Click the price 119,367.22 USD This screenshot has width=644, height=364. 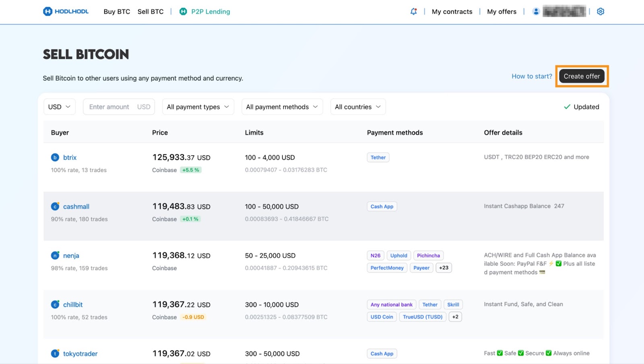pos(181,305)
